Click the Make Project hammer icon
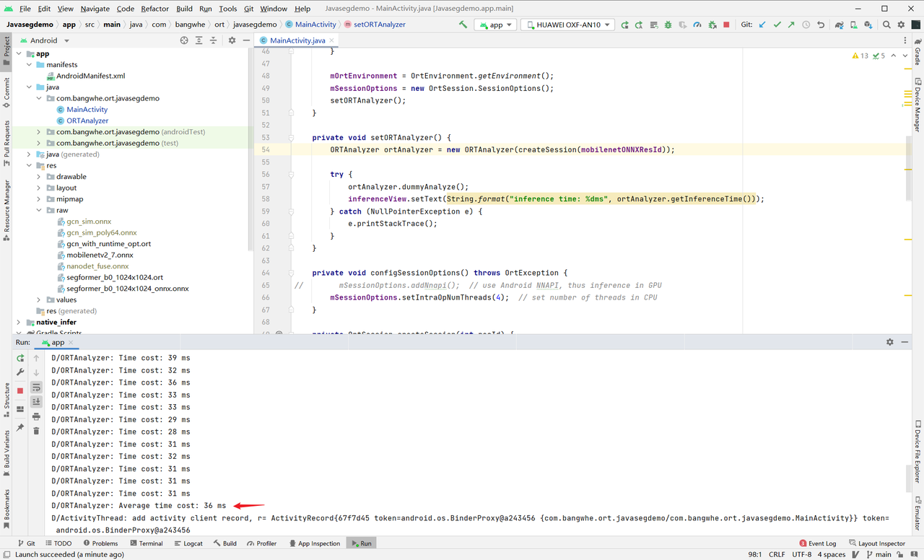Image resolution: width=924 pixels, height=560 pixels. [x=463, y=25]
